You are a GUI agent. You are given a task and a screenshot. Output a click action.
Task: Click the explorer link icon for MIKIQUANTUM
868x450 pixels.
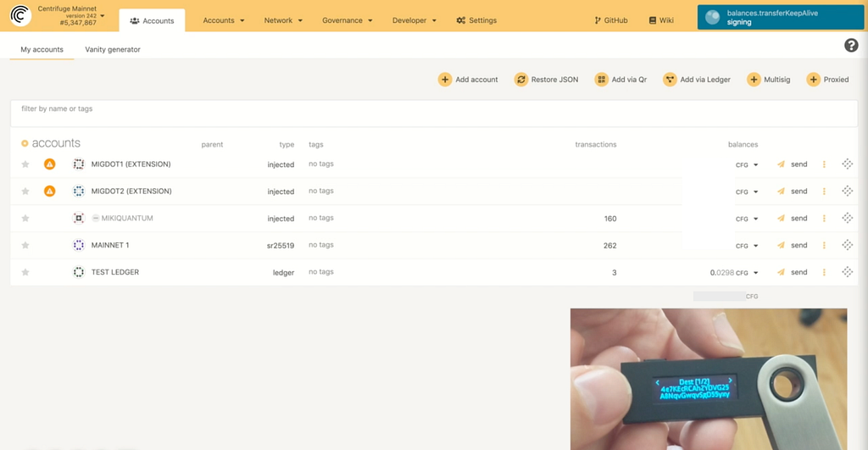coord(847,218)
